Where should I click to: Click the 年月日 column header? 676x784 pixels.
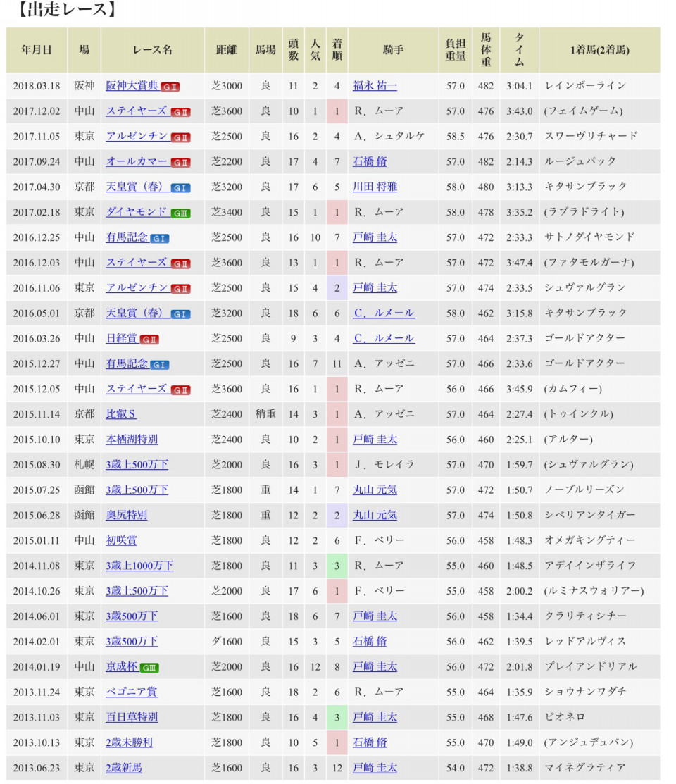pos(37,50)
